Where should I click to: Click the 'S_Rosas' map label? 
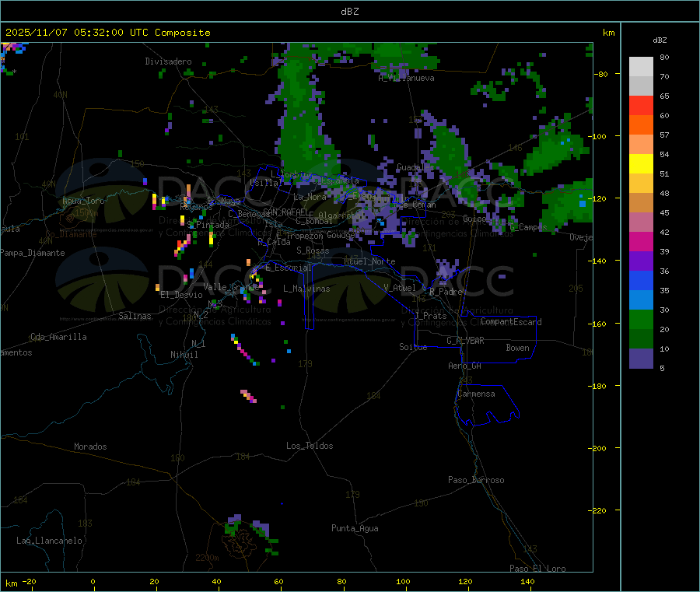pos(313,251)
